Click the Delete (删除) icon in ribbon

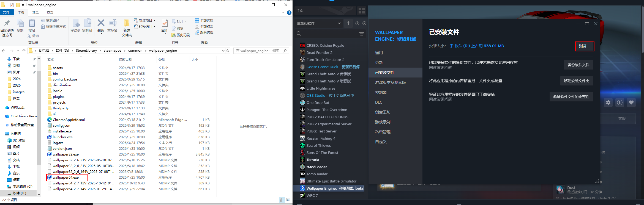click(101, 26)
